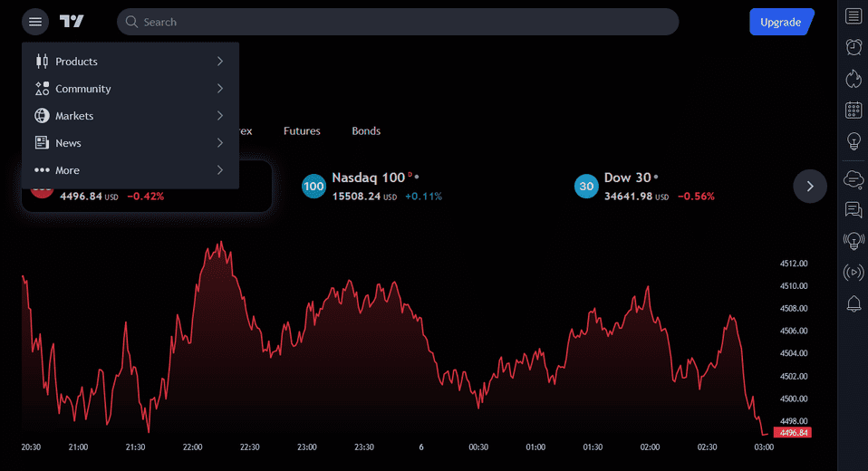Open the calendar icon in sidebar
The height and width of the screenshot is (471, 868).
click(x=853, y=111)
